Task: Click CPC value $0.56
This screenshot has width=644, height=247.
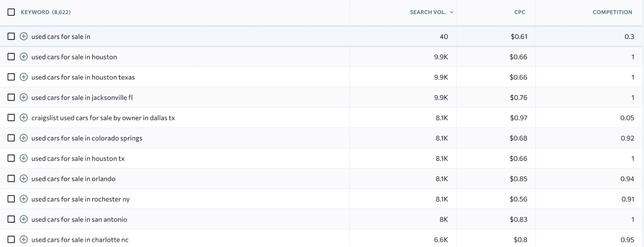Action: click(519, 199)
